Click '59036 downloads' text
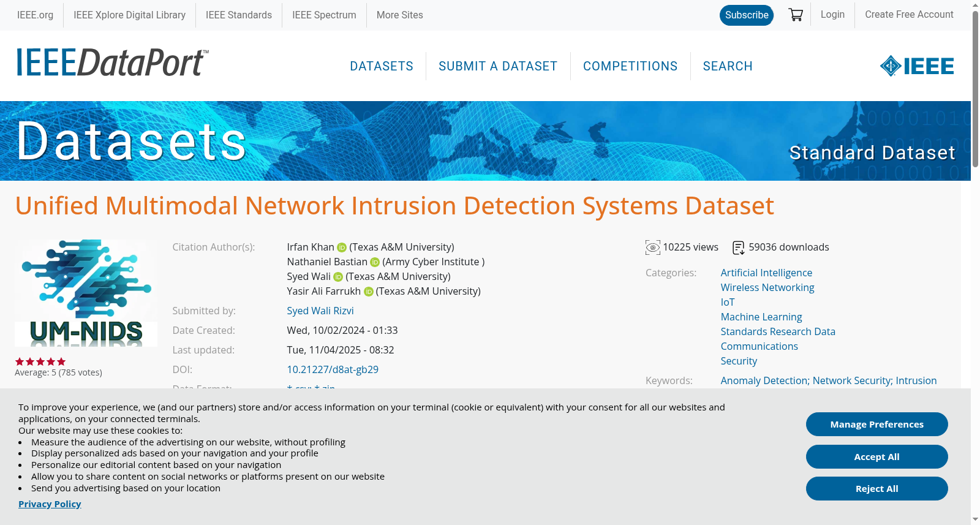 coord(789,247)
